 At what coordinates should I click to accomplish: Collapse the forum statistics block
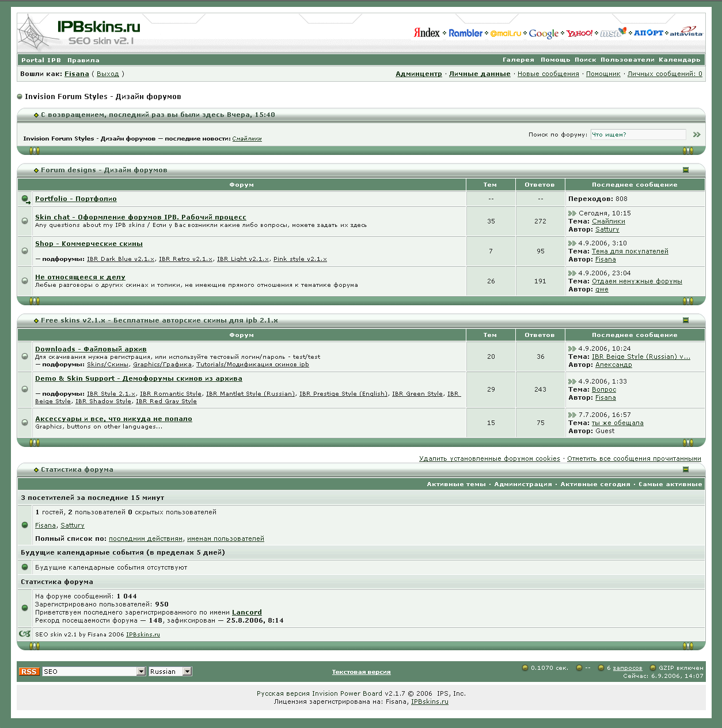coord(685,469)
